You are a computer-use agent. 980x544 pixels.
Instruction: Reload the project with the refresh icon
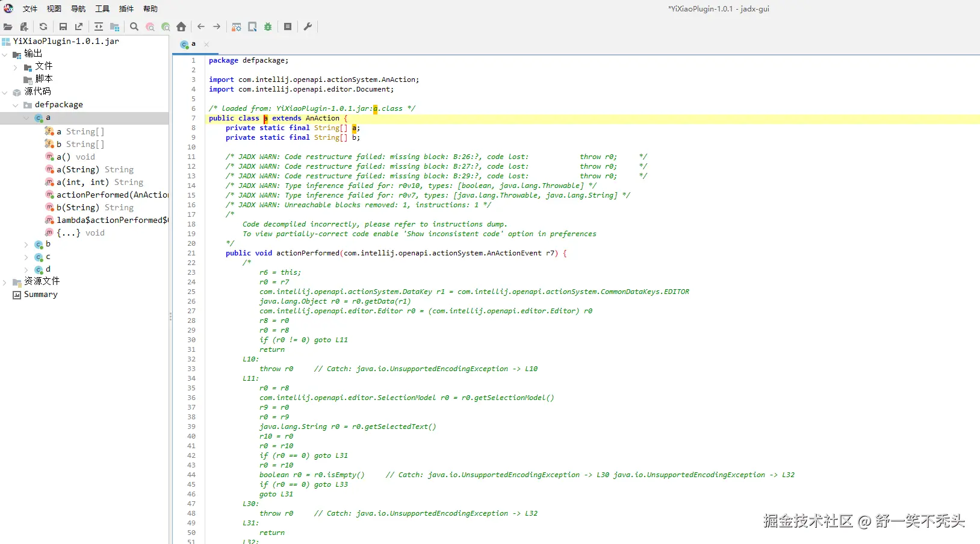point(43,27)
